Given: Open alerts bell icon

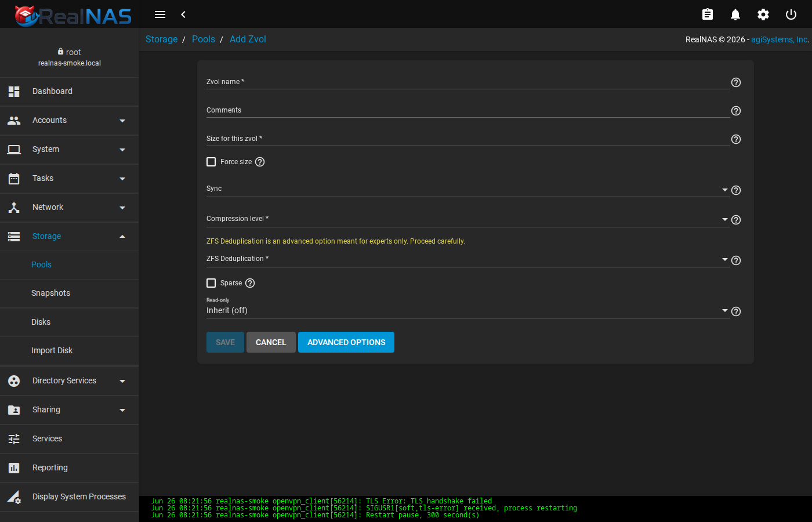Looking at the screenshot, I should pyautogui.click(x=735, y=14).
